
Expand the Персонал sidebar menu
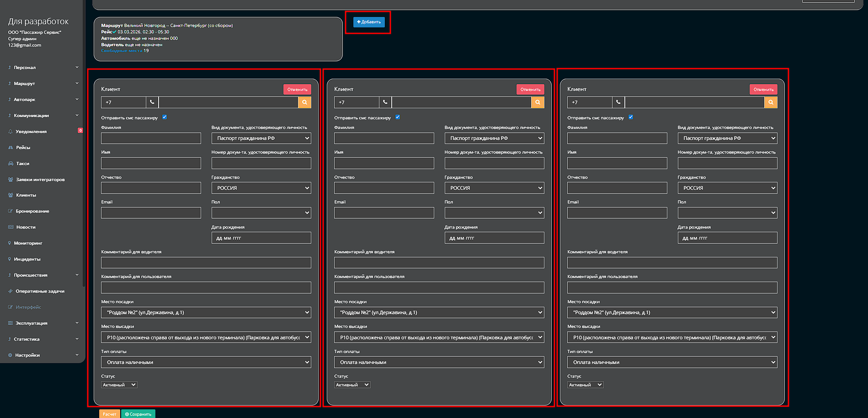tap(43, 68)
